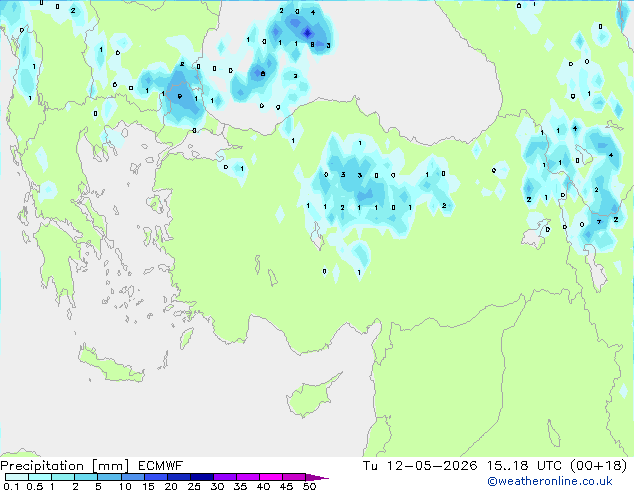Select the 35–40 mm legend color box
634x490 pixels.
pos(248,477)
